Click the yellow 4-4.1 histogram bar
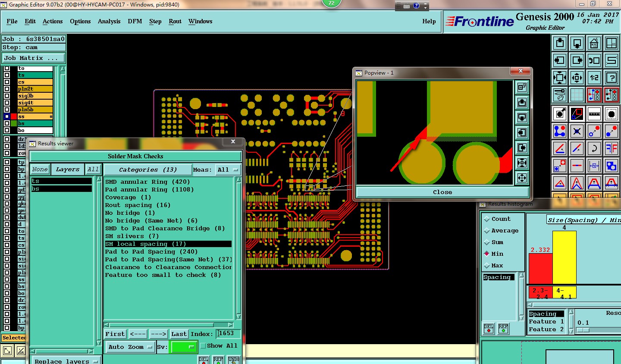This screenshot has width=621, height=364. pyautogui.click(x=565, y=257)
